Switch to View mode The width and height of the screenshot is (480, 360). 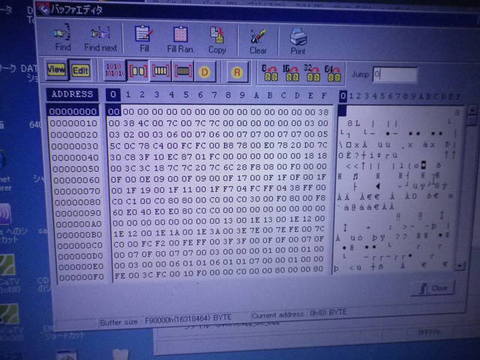coord(56,69)
